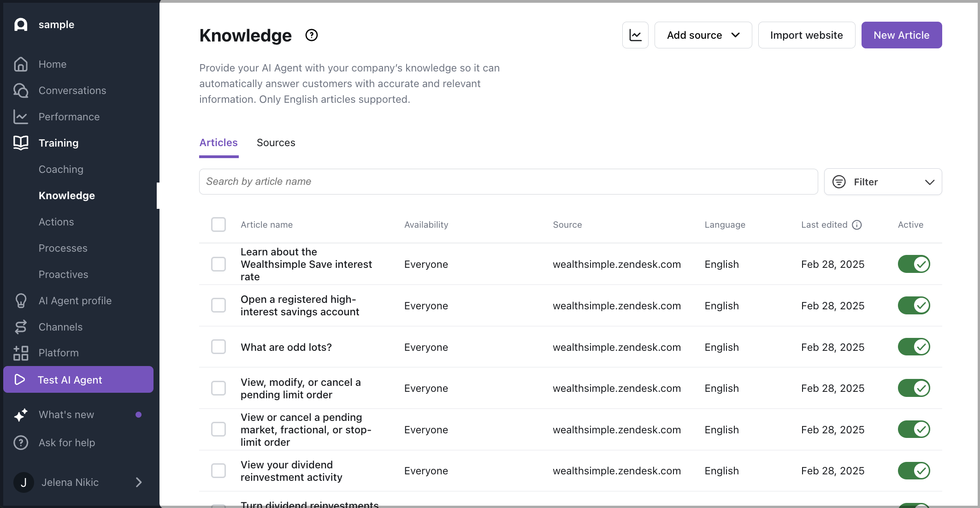
Task: Open the Home section in the sidebar
Action: pyautogui.click(x=21, y=64)
